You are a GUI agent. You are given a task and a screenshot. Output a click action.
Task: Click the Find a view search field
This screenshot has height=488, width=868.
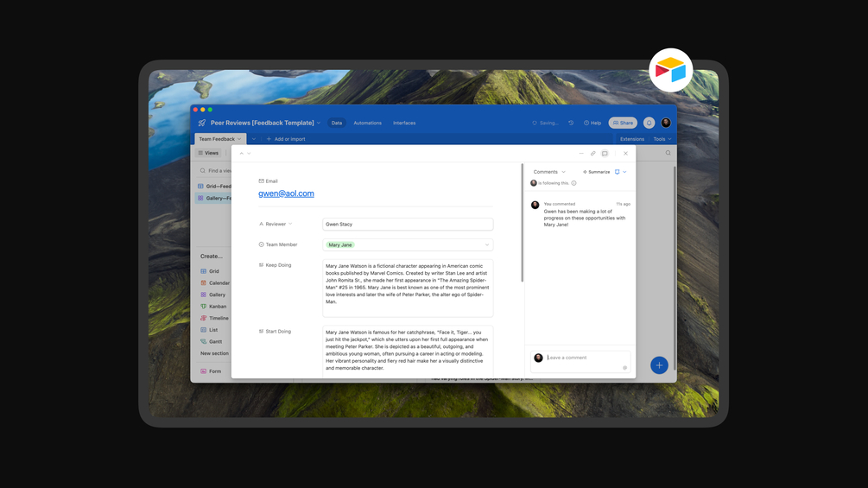[216, 170]
